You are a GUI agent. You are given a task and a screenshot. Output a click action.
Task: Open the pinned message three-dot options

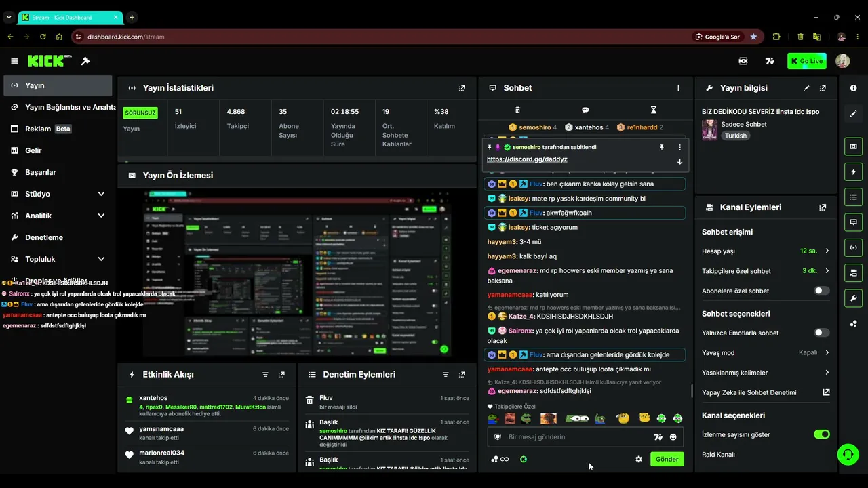click(679, 147)
